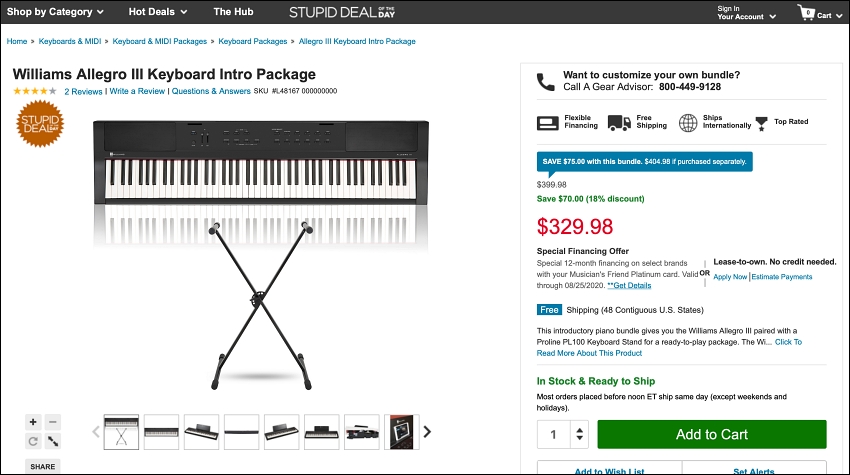This screenshot has width=850, height=475.
Task: Zoom out with the minus icon
Action: [53, 422]
